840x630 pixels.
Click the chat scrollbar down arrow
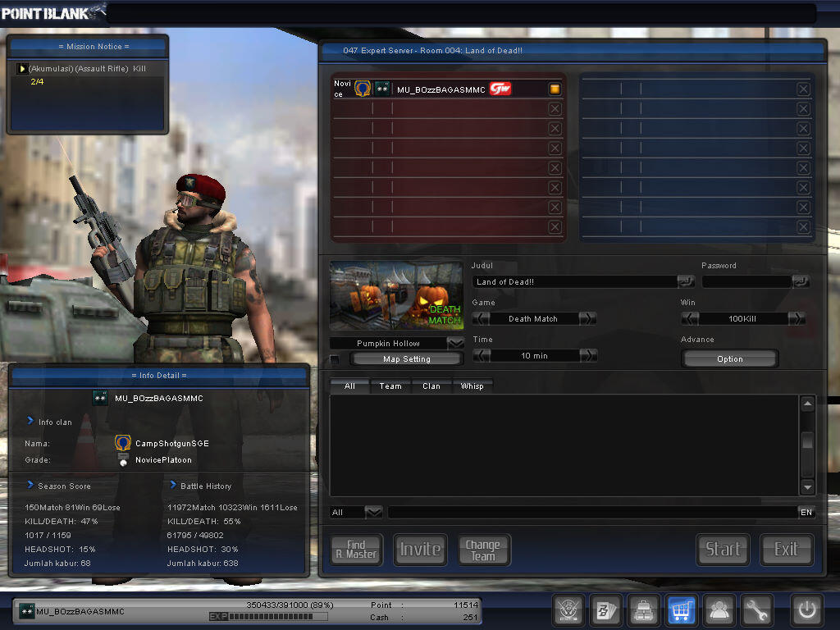point(807,487)
